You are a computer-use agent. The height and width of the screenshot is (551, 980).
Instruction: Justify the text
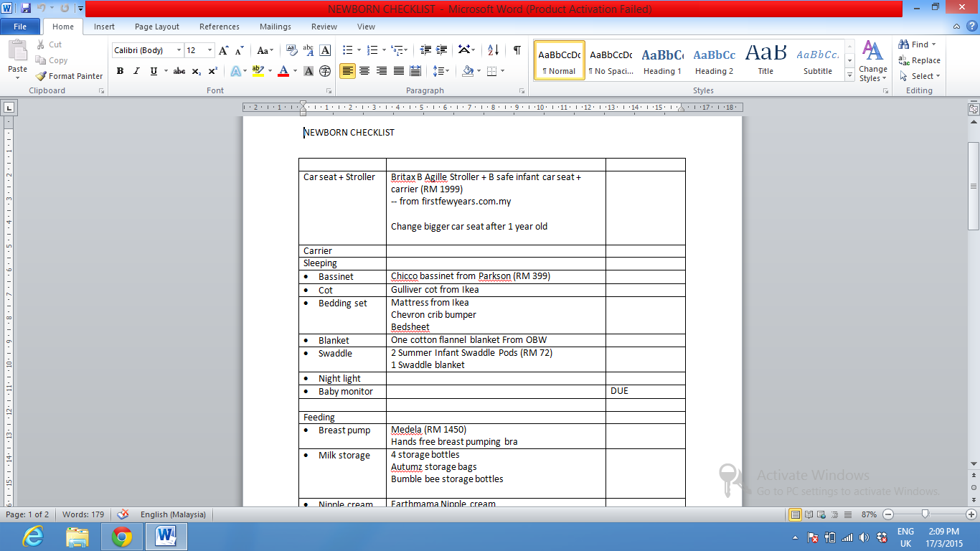398,71
